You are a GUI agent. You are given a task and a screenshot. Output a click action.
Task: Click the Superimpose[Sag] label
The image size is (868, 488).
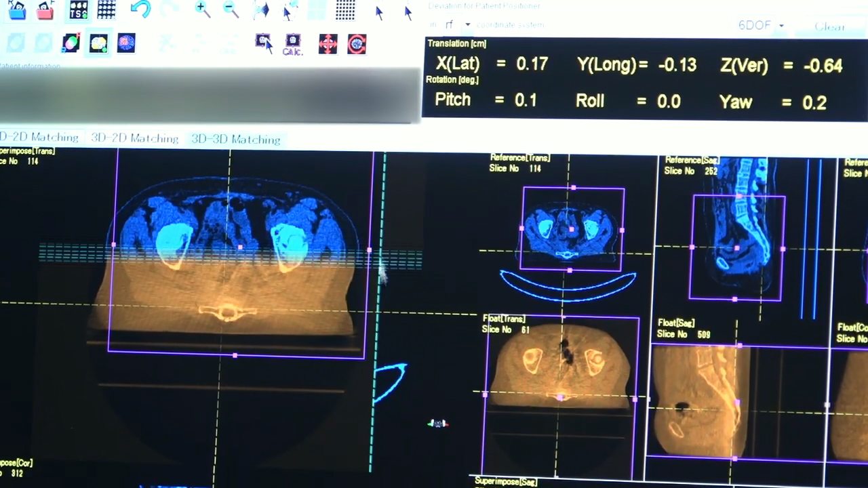506,482
